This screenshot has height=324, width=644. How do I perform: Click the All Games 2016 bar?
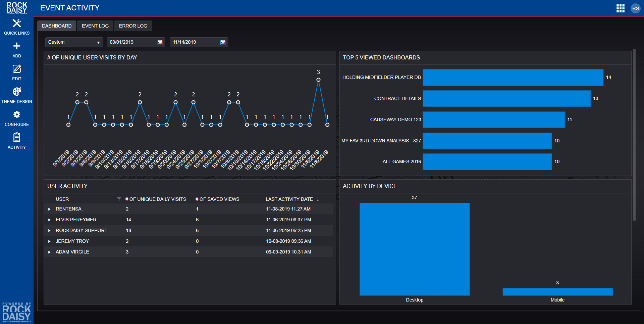(x=487, y=162)
